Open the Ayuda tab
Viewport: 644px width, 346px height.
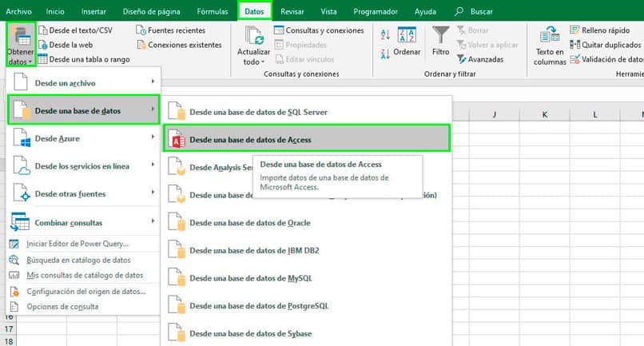pyautogui.click(x=425, y=11)
